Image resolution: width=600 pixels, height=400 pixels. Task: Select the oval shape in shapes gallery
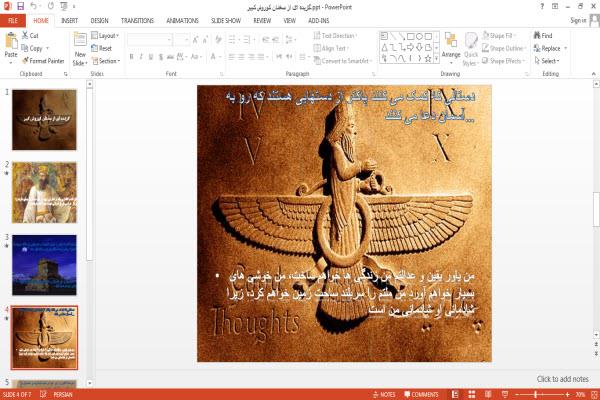419,36
